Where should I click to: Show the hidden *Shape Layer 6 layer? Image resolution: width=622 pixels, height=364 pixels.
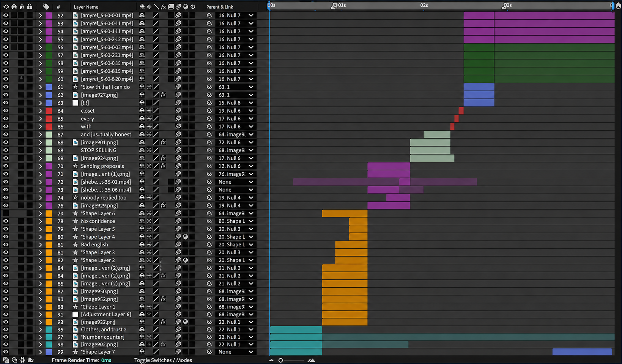coord(6,213)
